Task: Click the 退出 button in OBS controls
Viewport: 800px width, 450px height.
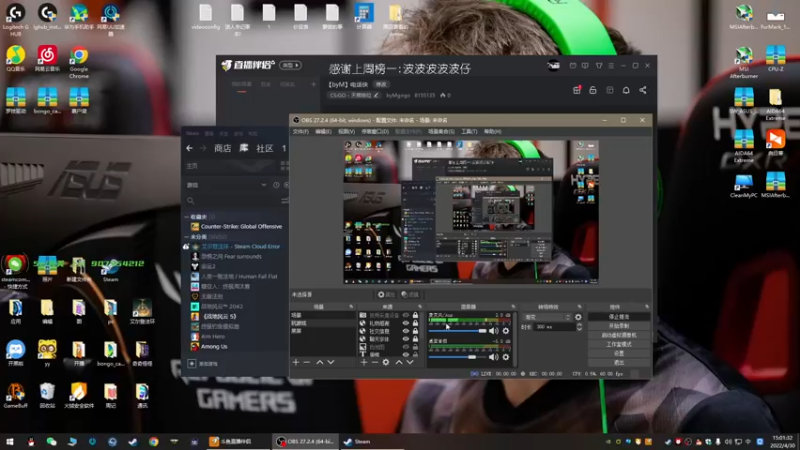Action: click(619, 362)
